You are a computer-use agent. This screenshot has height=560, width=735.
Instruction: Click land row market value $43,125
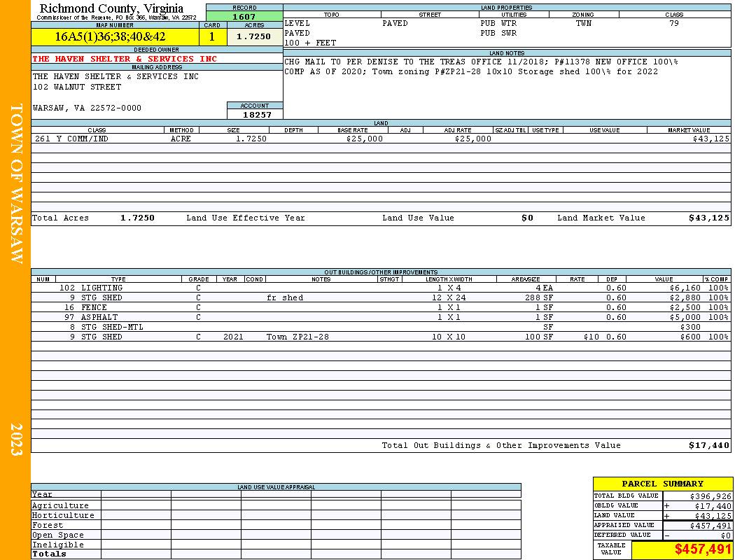coord(711,139)
